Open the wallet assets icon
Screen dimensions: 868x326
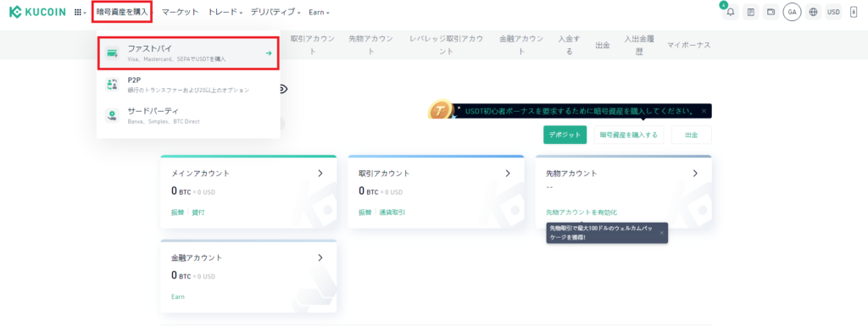pyautogui.click(x=771, y=12)
